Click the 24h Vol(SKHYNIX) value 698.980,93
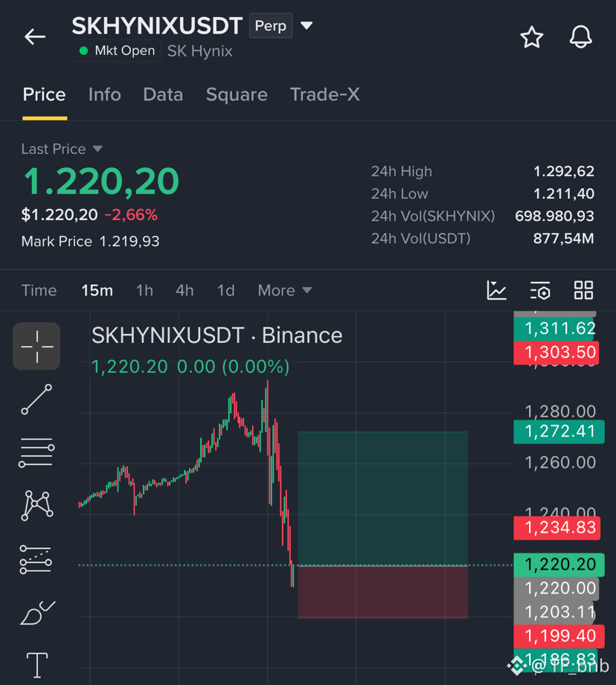Screen dimensions: 616x685 pyautogui.click(x=554, y=216)
